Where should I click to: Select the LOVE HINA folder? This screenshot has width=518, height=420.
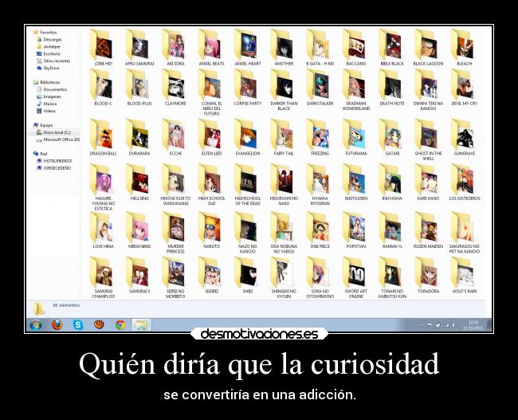coord(103,230)
